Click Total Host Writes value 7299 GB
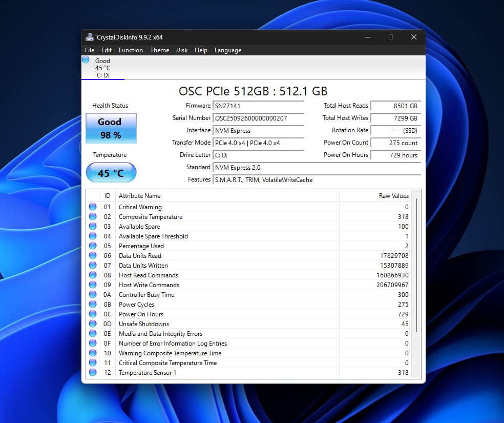Screen dimensions: 504x423 [x=396, y=118]
